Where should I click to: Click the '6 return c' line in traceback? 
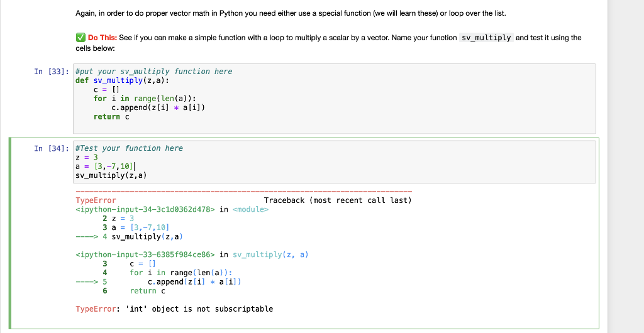pyautogui.click(x=134, y=291)
